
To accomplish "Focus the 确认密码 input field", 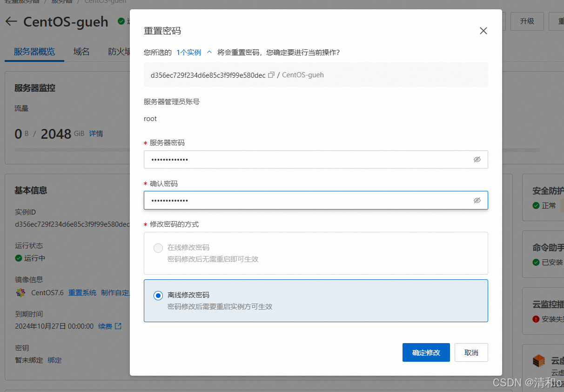I will click(x=316, y=200).
